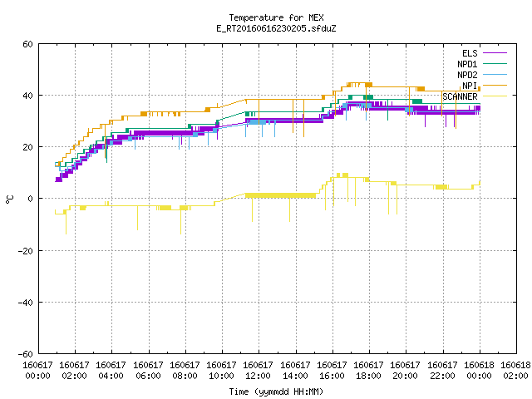Click the y-axis label 20
The width and height of the screenshot is (532, 399).
tap(27, 147)
